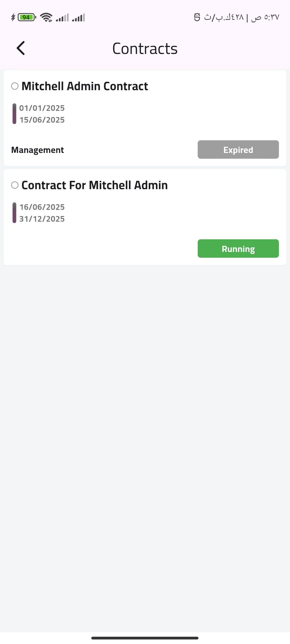Click the purple bar beside 16/06/2025
This screenshot has height=644, width=290.
coord(14,213)
